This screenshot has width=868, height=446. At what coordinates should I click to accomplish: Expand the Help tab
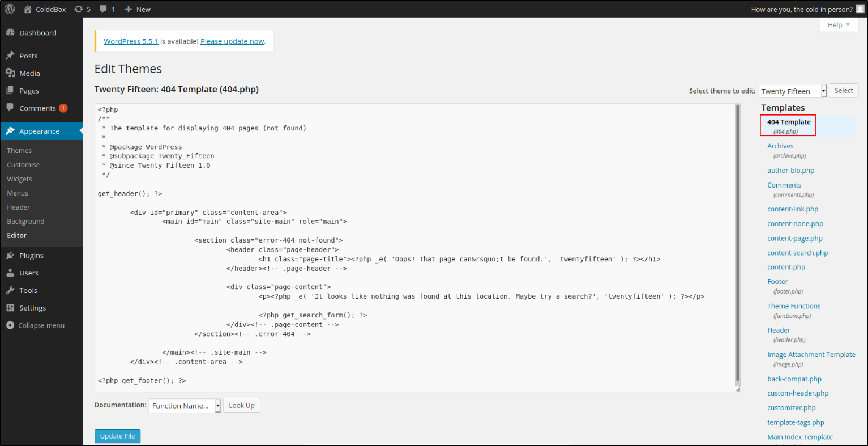[x=839, y=25]
